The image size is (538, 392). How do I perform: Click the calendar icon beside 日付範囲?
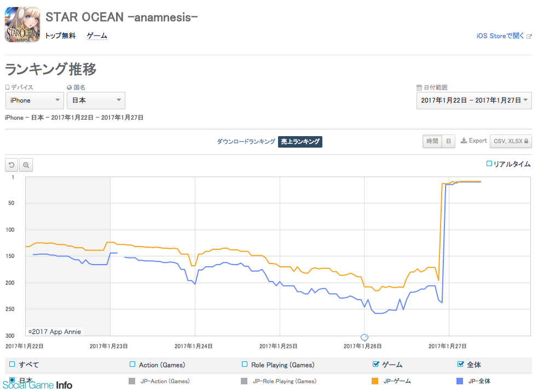[x=419, y=87]
